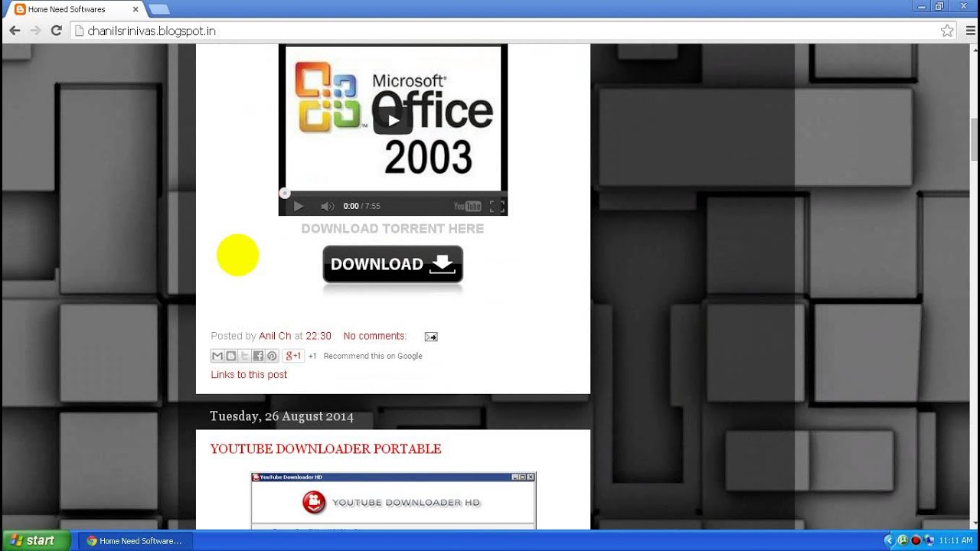Share post with BlogThis icon
Screen dimensions: 980x551
[231, 356]
